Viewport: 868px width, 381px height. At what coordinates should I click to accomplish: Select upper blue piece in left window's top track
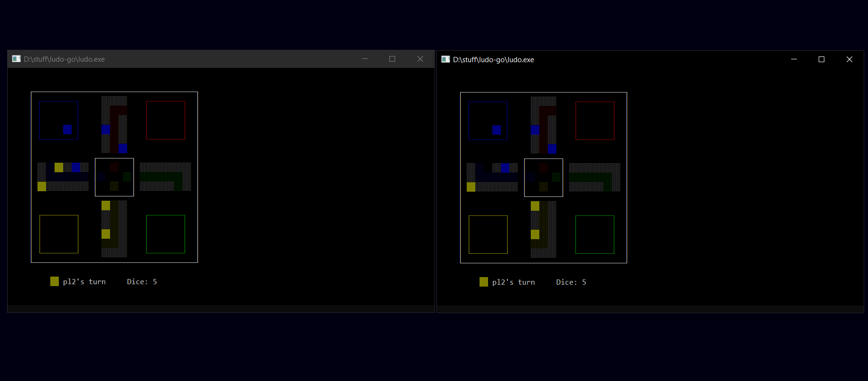[x=106, y=130]
